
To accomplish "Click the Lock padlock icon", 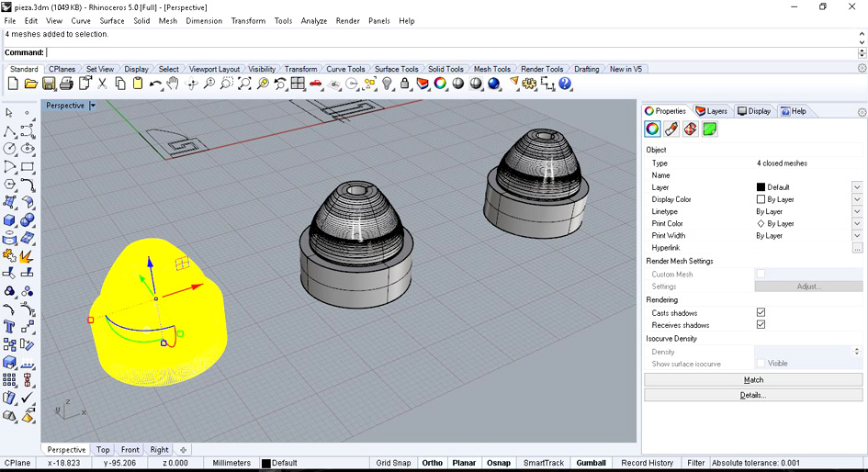I will (x=405, y=84).
